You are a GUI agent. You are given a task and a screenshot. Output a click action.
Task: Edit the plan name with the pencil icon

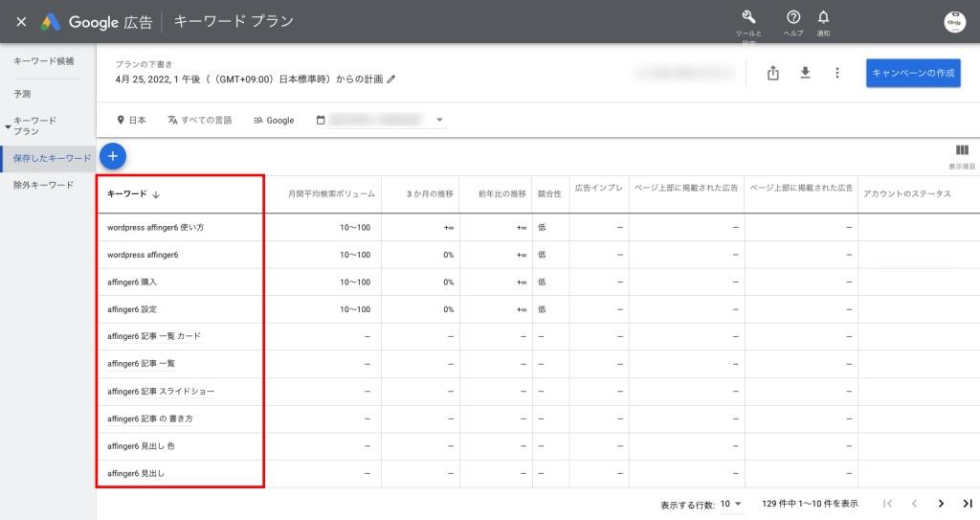pyautogui.click(x=391, y=79)
